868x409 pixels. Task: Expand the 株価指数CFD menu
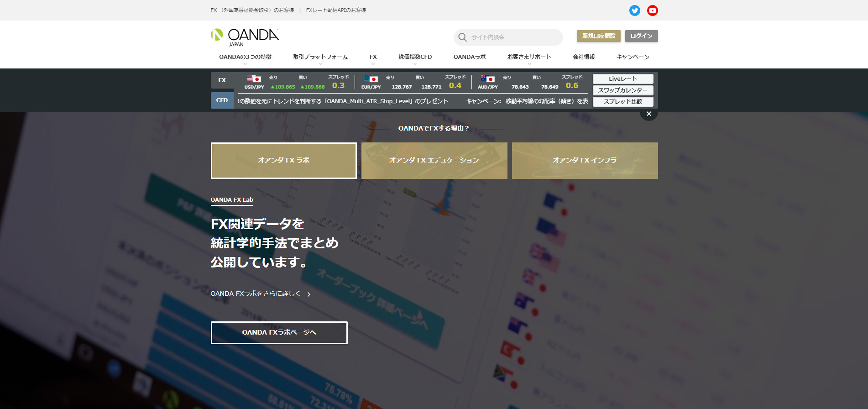click(415, 58)
